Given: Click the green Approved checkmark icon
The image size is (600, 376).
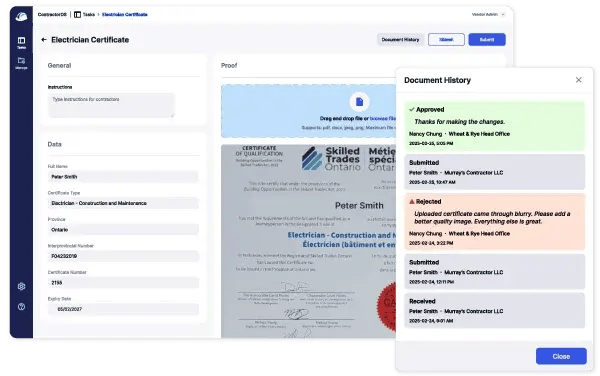Looking at the screenshot, I should (412, 109).
